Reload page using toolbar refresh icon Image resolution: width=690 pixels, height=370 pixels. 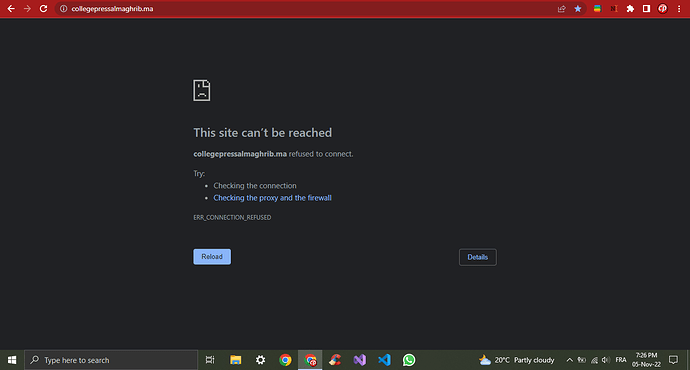pos(43,9)
